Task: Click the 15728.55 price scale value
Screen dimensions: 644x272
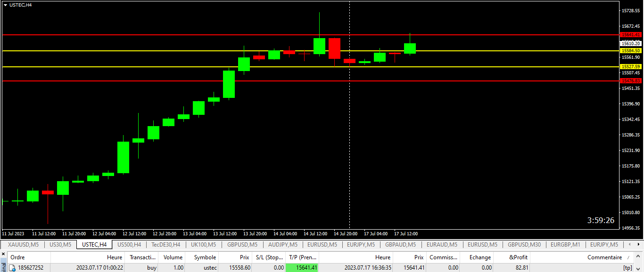Action: pyautogui.click(x=631, y=11)
